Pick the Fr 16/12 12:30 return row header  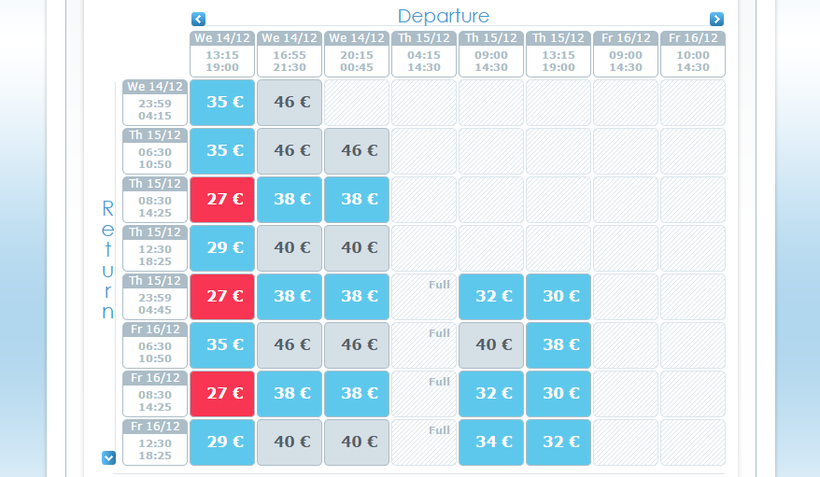[x=155, y=442]
